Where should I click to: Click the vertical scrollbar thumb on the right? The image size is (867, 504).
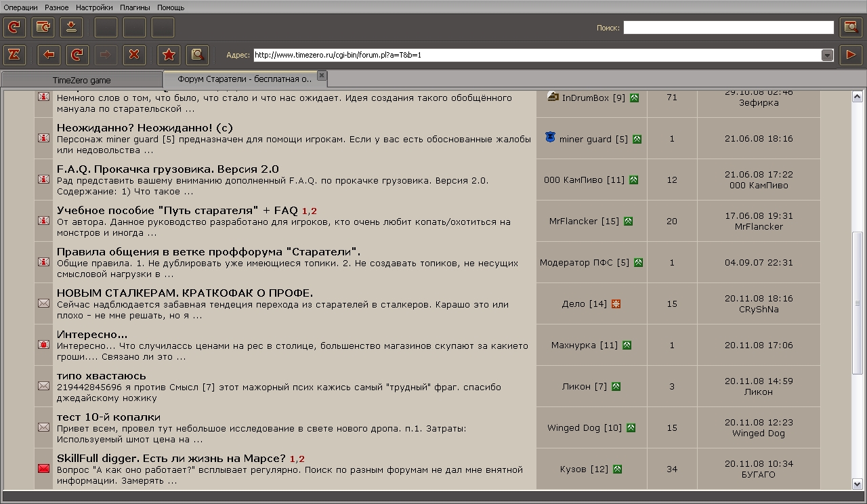[858, 301]
